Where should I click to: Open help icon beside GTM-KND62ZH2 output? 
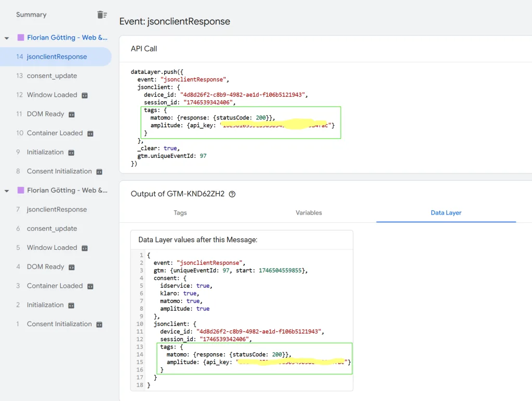click(x=232, y=194)
